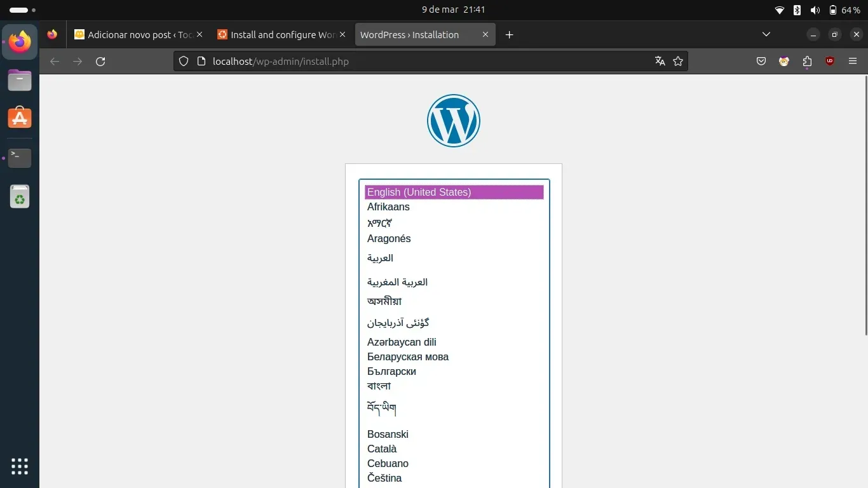868x488 pixels.
Task: Bookmark this page with star icon
Action: pyautogui.click(x=678, y=62)
